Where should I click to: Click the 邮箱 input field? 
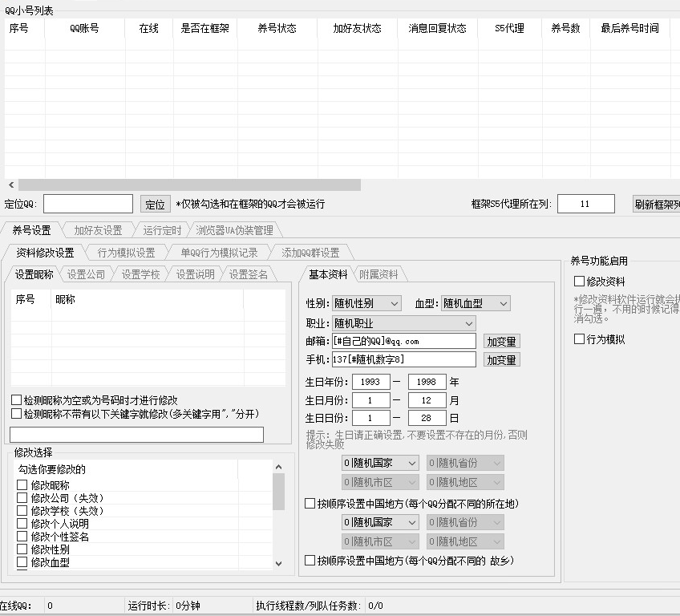pyautogui.click(x=404, y=341)
